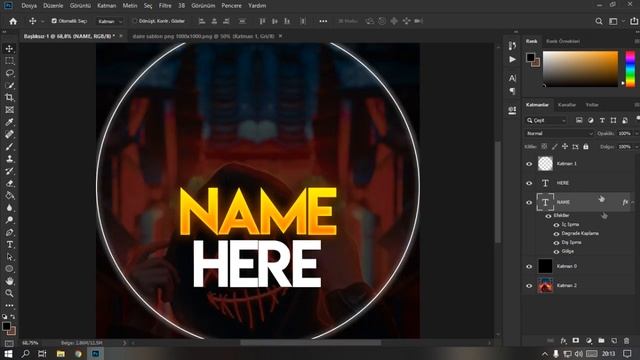Screen dimensions: 640x360
Task: Open Chrome from the taskbar
Action: pyautogui.click(x=78, y=353)
